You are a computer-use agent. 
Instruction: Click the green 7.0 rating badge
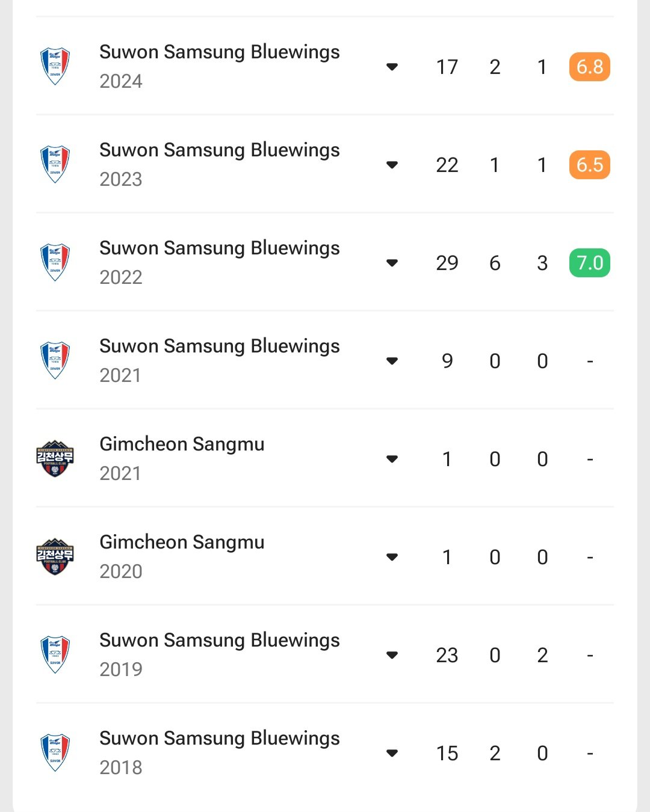pos(589,263)
